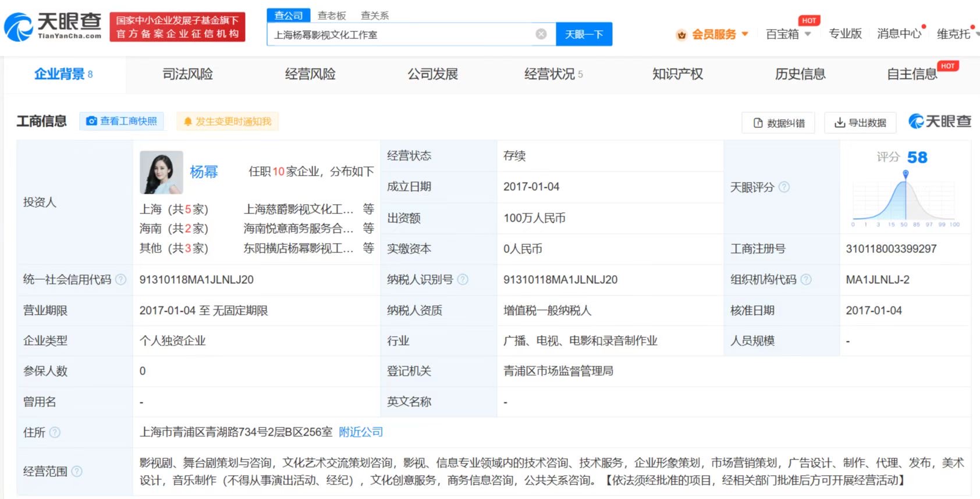980x499 pixels.
Task: Click the 工商信息 section heading
Action: pos(41,121)
